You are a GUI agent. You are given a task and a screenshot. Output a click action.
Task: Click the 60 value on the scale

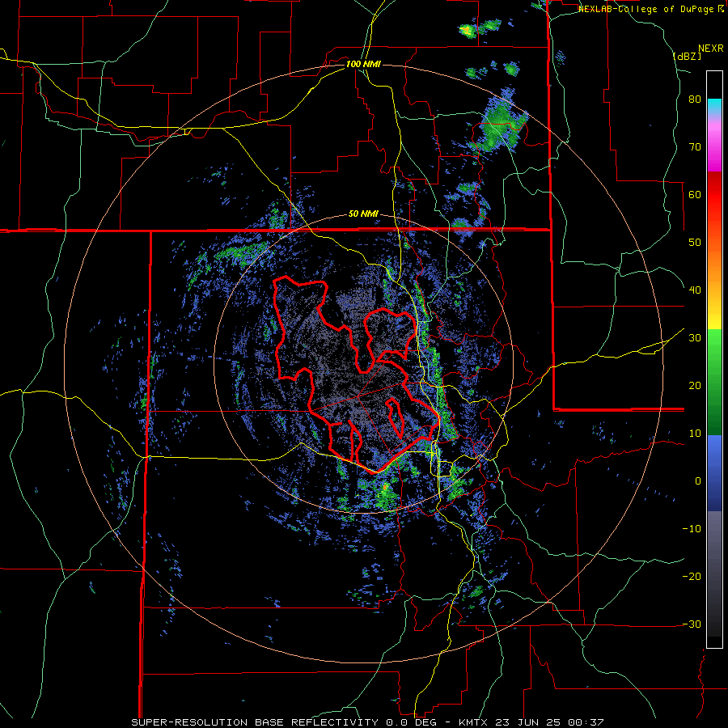[695, 194]
